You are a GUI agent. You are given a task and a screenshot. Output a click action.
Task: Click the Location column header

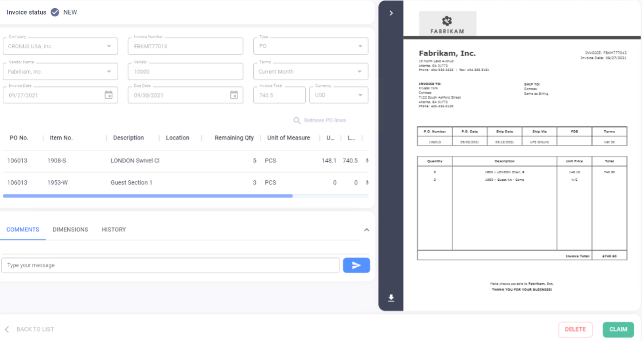[x=177, y=138]
